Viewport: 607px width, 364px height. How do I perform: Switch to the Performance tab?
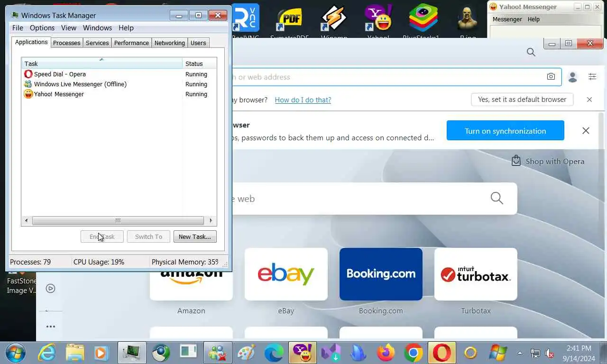[x=131, y=43]
